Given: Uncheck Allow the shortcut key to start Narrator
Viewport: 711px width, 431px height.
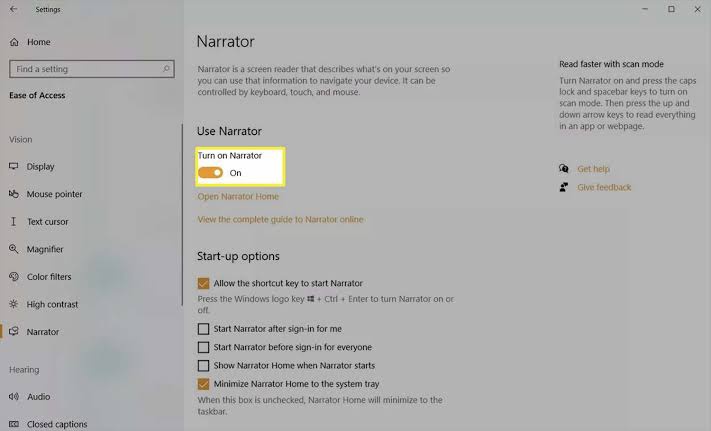Looking at the screenshot, I should point(204,284).
